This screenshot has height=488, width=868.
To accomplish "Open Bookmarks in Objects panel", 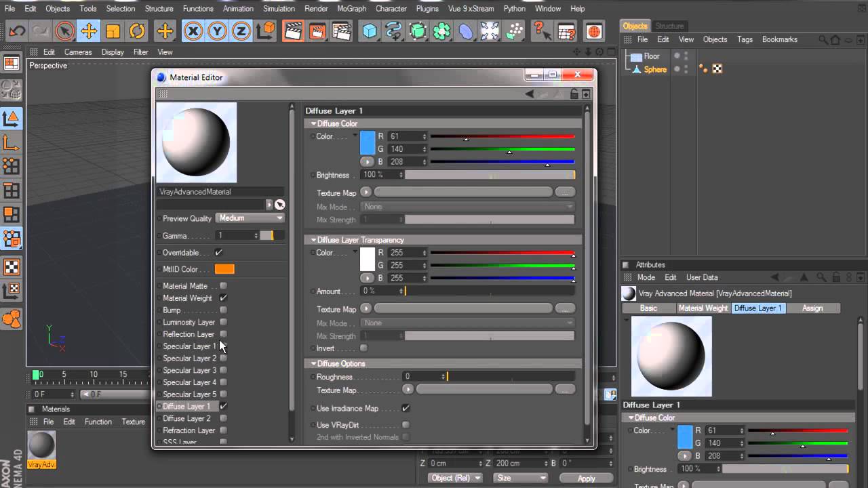I will [780, 39].
